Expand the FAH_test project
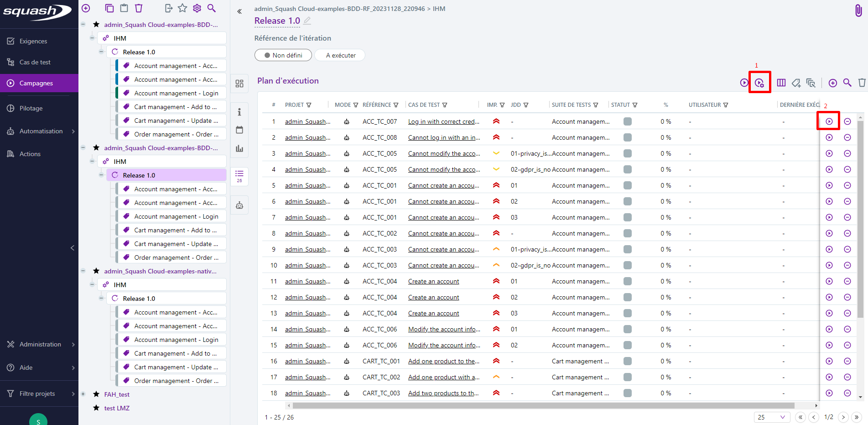This screenshot has height=425, width=868. pos(83,394)
